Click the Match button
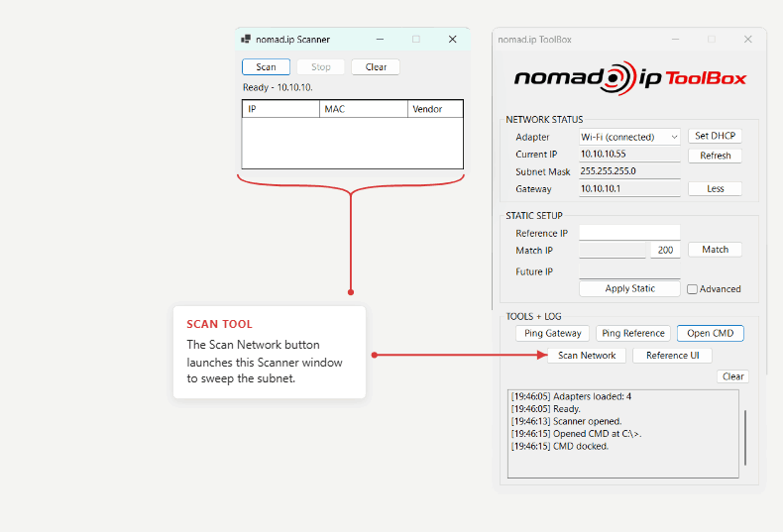 [x=715, y=250]
